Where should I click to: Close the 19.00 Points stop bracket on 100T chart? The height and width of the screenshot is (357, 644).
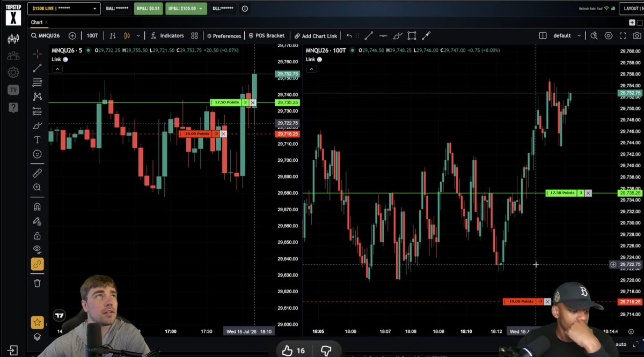pos(547,302)
